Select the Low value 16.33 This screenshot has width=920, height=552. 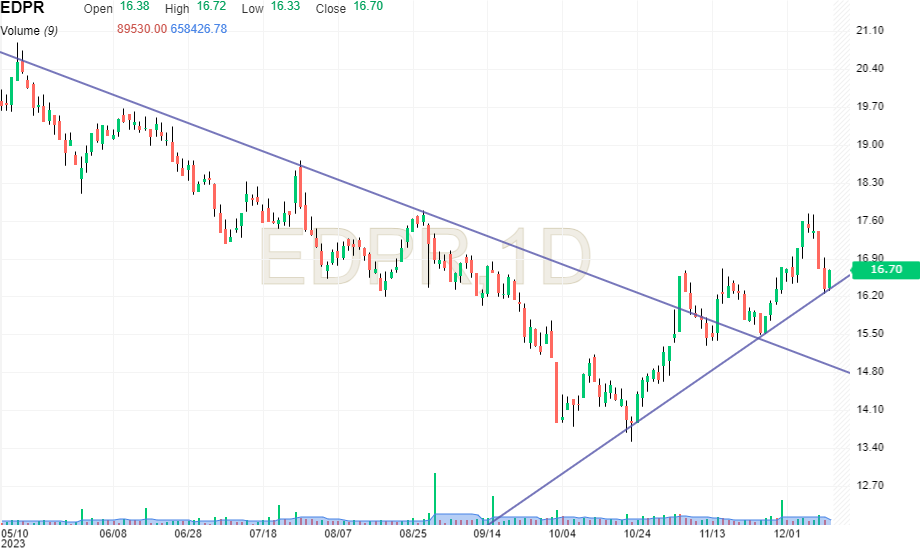285,6
